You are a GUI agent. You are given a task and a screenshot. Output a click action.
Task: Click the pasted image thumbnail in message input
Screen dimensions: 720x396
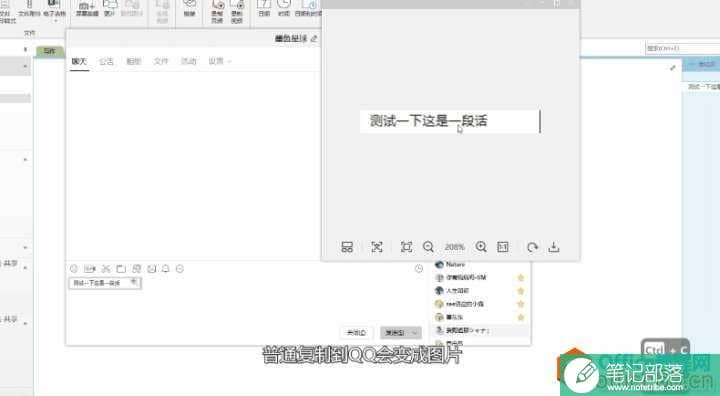tap(105, 283)
